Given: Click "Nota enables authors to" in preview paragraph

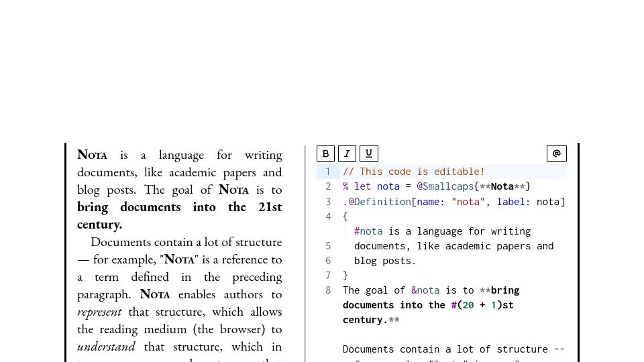Looking at the screenshot, I should pos(211,294).
